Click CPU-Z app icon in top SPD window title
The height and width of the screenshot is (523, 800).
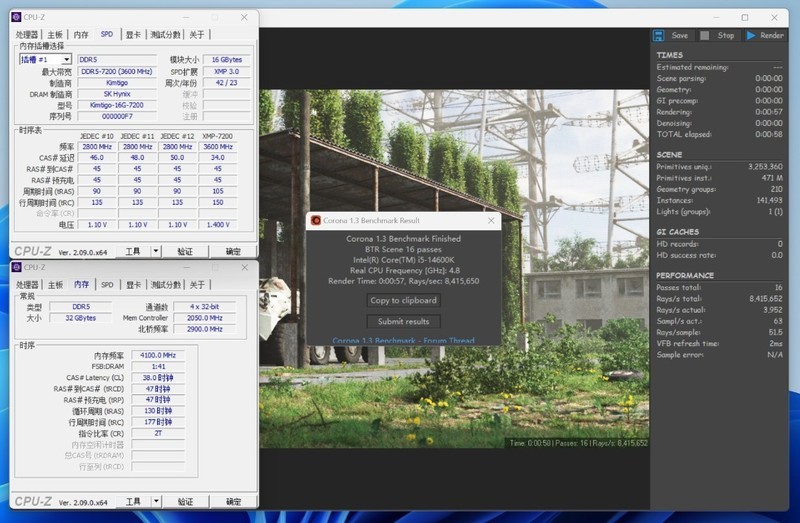click(x=16, y=17)
